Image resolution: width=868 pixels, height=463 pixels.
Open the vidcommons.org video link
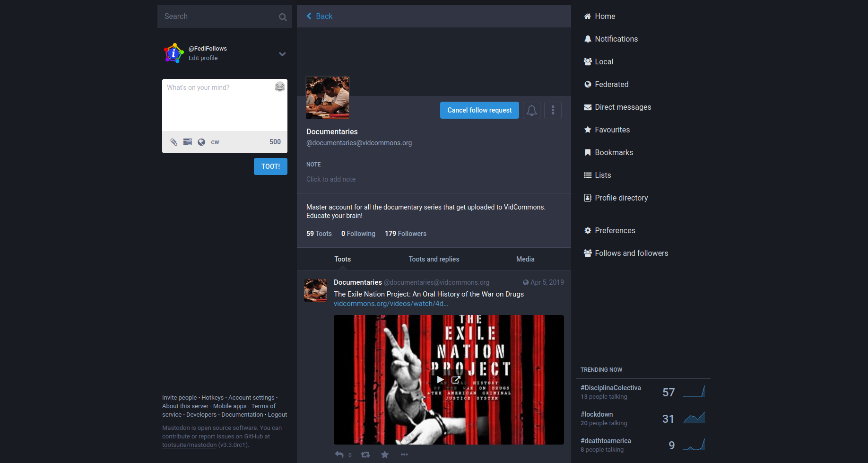pos(391,304)
